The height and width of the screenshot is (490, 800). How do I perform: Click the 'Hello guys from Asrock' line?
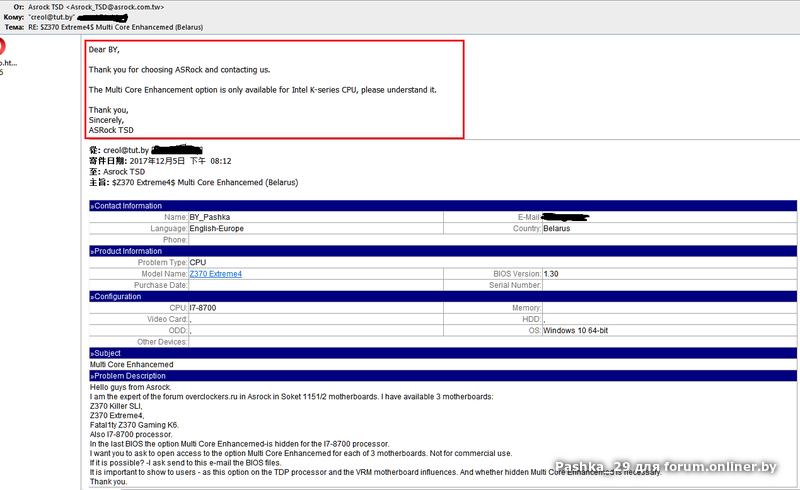click(x=131, y=387)
